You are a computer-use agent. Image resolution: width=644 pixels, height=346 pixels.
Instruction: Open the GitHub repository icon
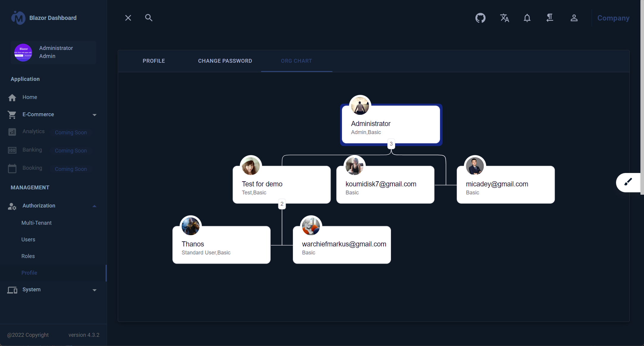pos(480,18)
